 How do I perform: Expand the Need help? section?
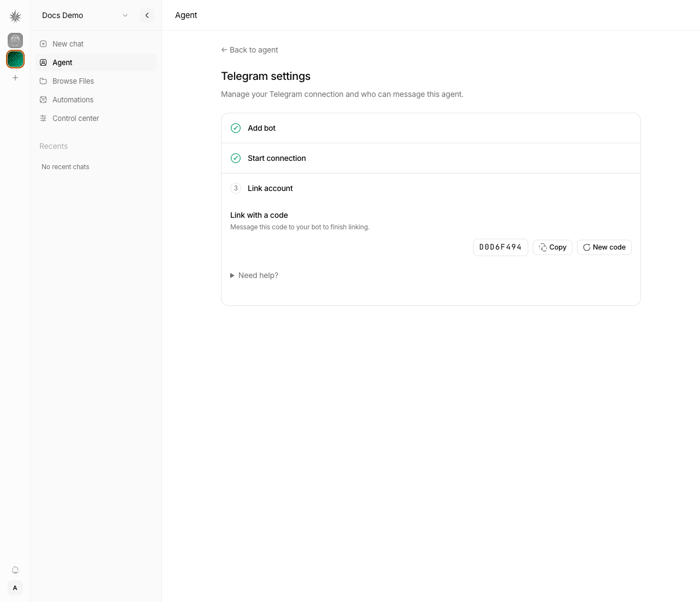point(254,275)
